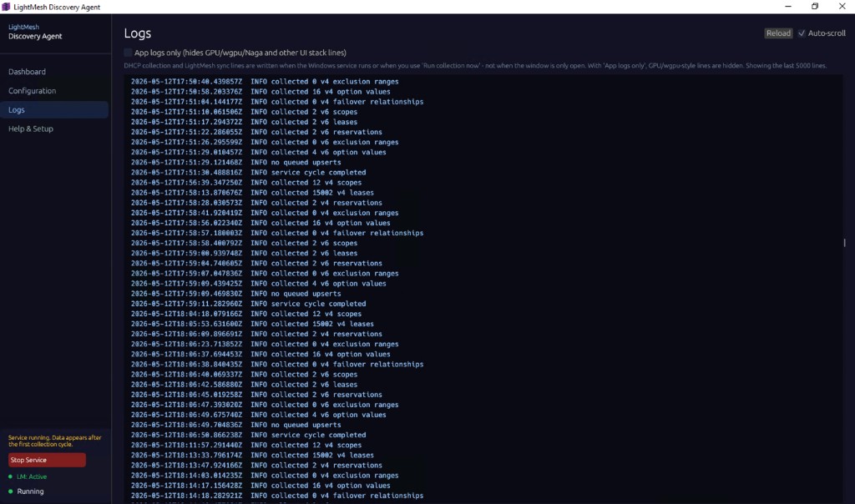
Task: Select the Logs sidebar item
Action: 54,109
